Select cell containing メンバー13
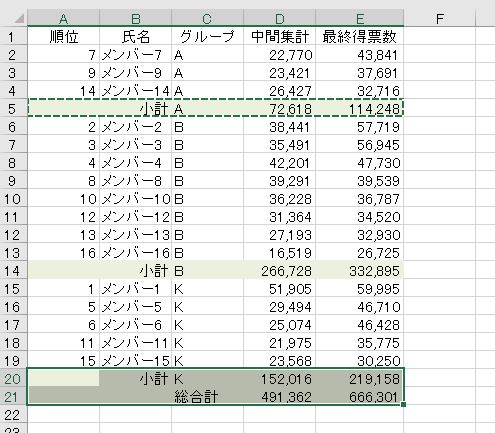This screenshot has width=495, height=433. coord(135,235)
